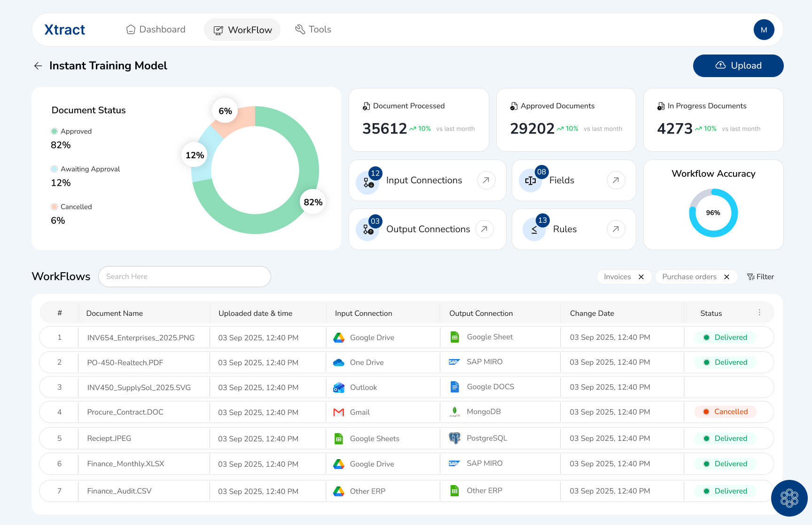The width and height of the screenshot is (812, 525).
Task: Open the Tools tab
Action: point(313,30)
